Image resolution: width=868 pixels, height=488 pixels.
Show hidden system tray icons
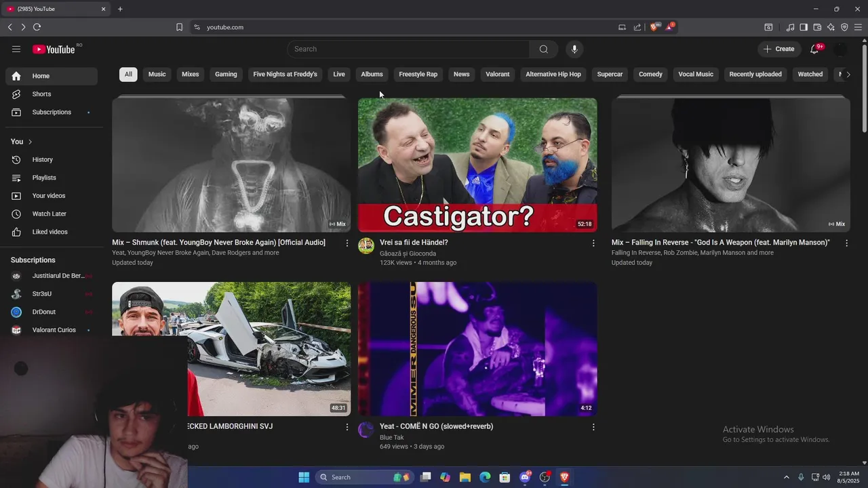[787, 477]
